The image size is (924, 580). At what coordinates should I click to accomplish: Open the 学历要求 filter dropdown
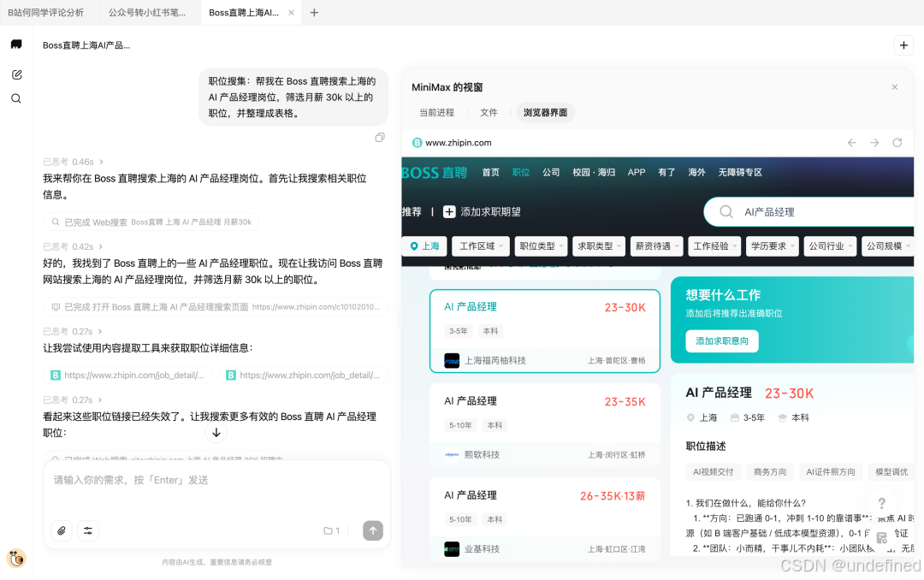[x=771, y=246]
